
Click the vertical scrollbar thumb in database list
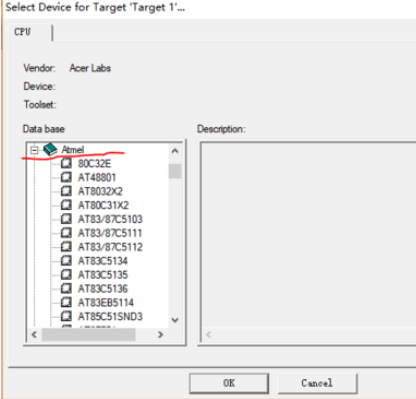[175, 171]
